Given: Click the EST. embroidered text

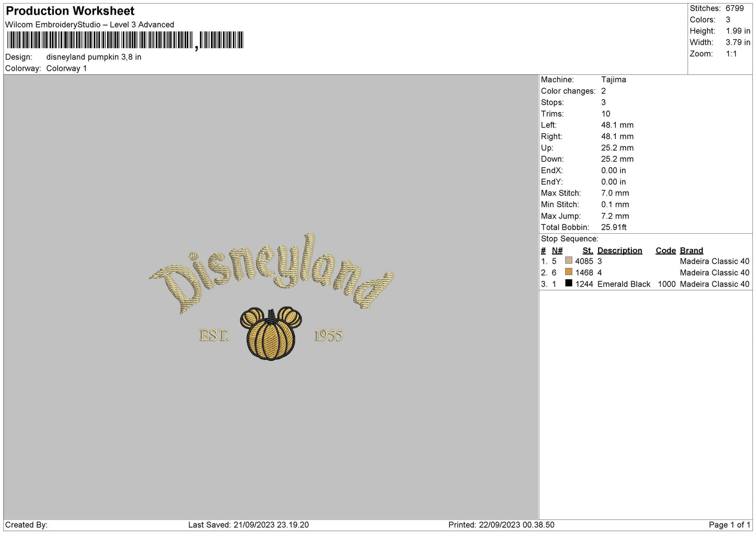Looking at the screenshot, I should 215,336.
